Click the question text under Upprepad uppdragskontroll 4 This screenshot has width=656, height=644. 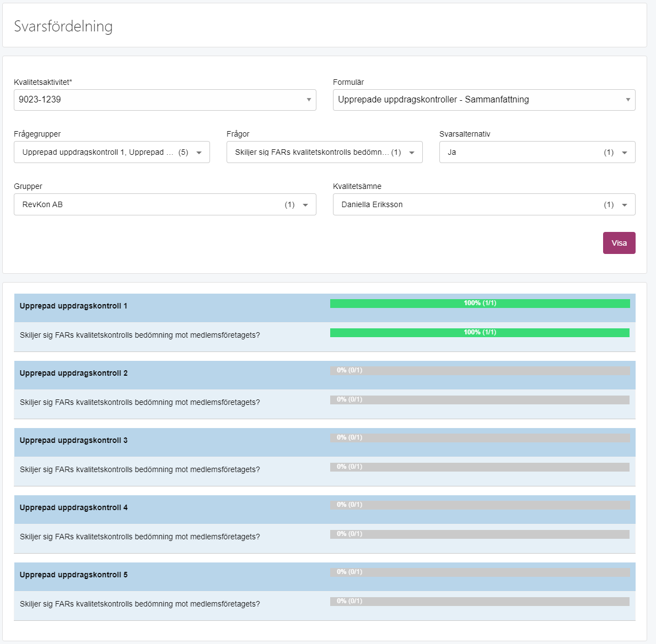[x=139, y=537]
